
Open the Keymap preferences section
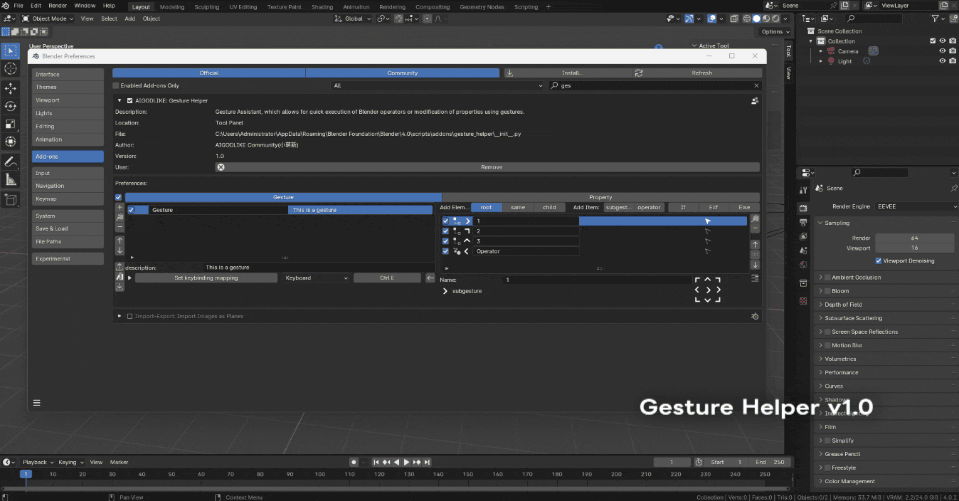tap(68, 199)
